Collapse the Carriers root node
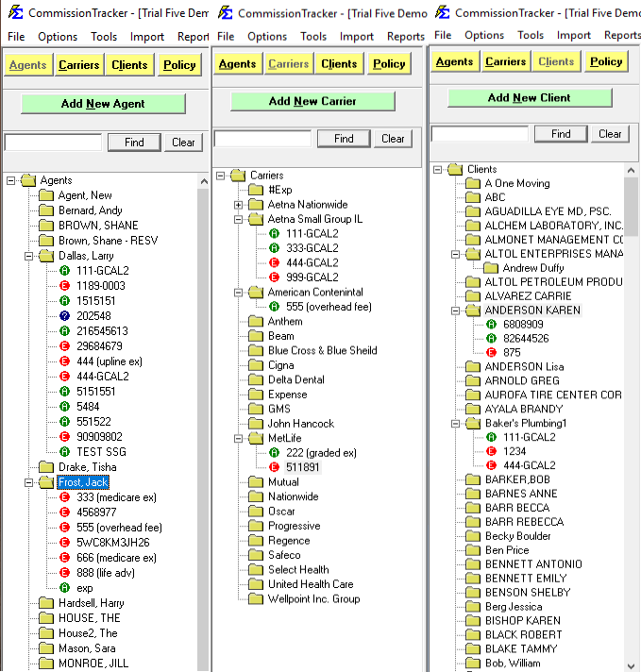 coord(220,176)
